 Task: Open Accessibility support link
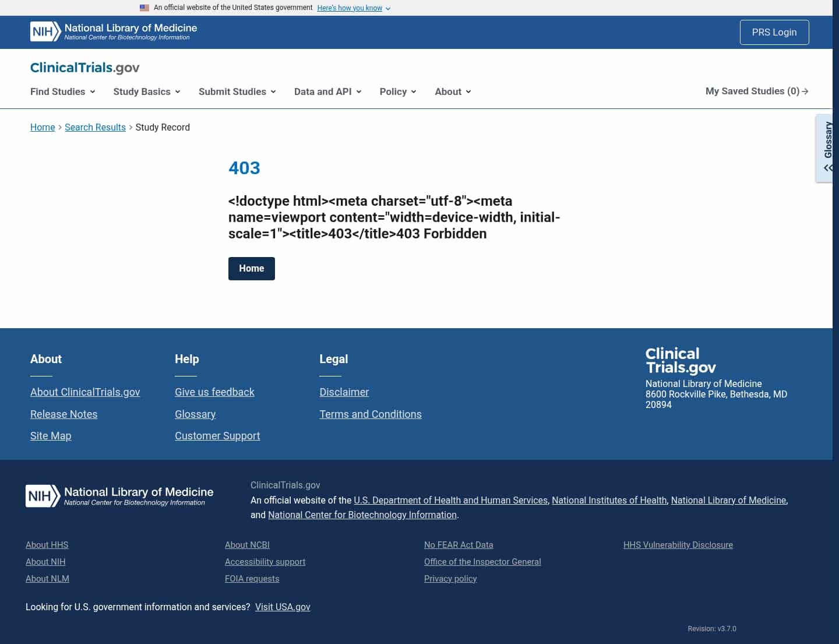pos(265,562)
